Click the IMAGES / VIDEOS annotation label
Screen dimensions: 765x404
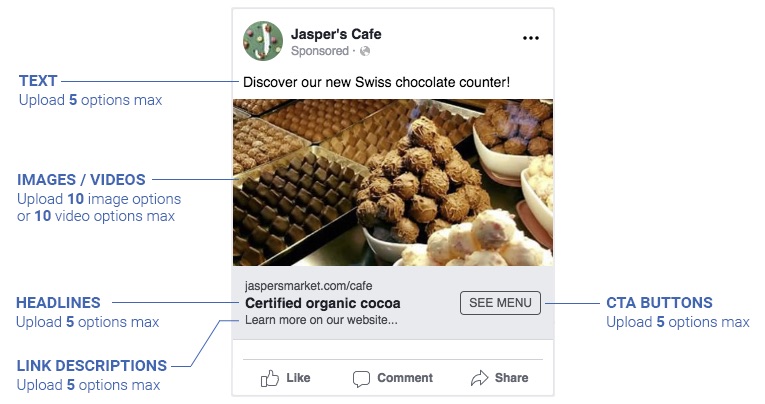[x=81, y=180]
